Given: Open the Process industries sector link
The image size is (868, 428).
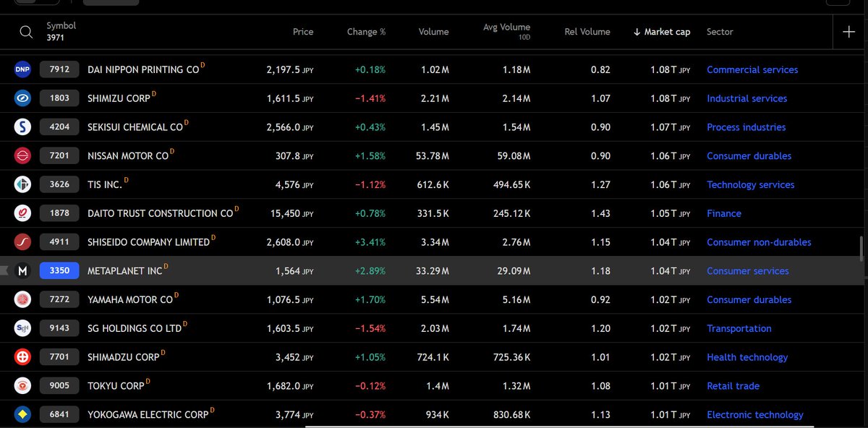Looking at the screenshot, I should coord(746,127).
